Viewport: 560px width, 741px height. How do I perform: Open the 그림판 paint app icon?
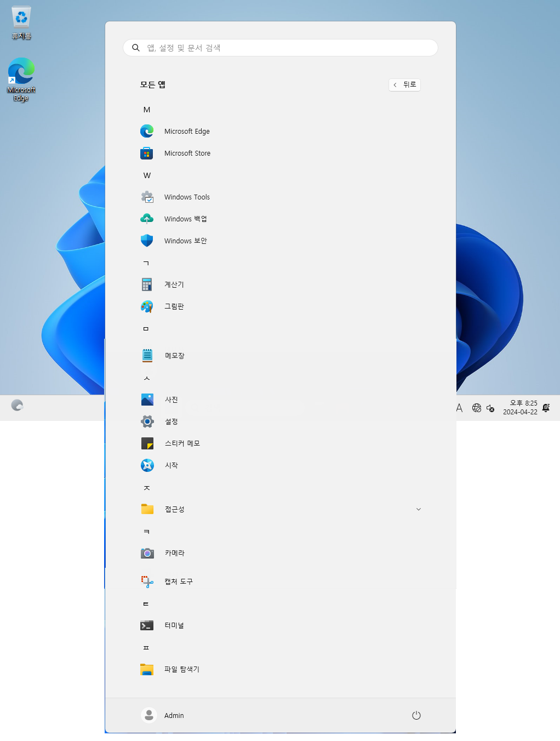point(147,306)
